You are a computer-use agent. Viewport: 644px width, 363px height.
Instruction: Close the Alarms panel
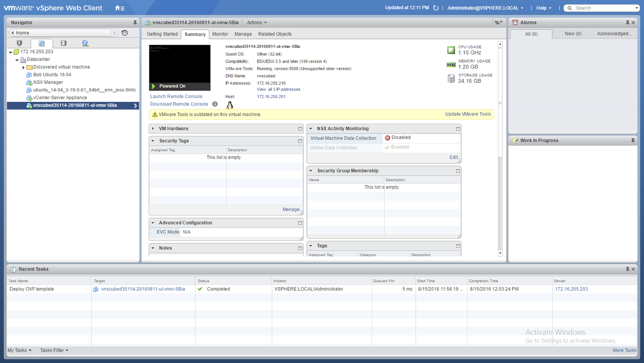633,22
